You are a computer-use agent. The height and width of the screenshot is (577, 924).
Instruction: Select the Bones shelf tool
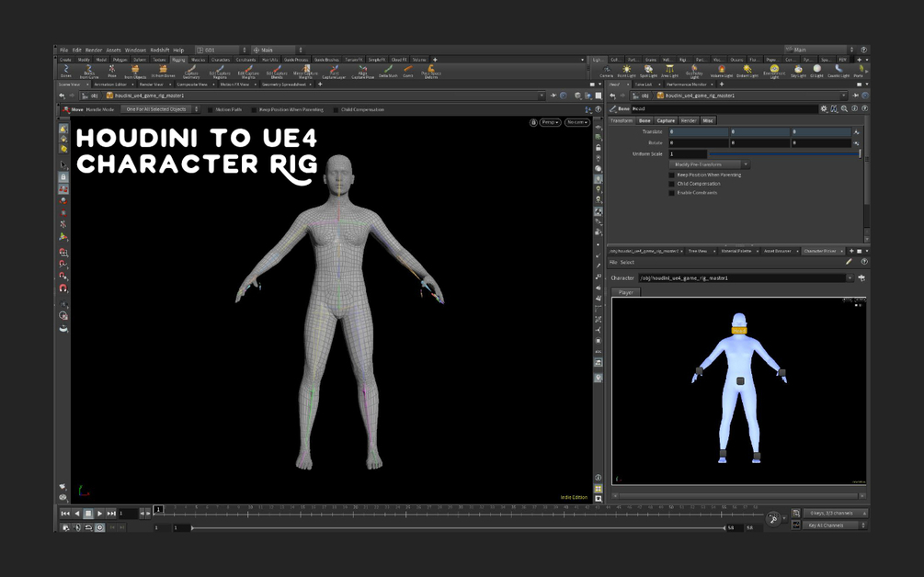coord(66,72)
